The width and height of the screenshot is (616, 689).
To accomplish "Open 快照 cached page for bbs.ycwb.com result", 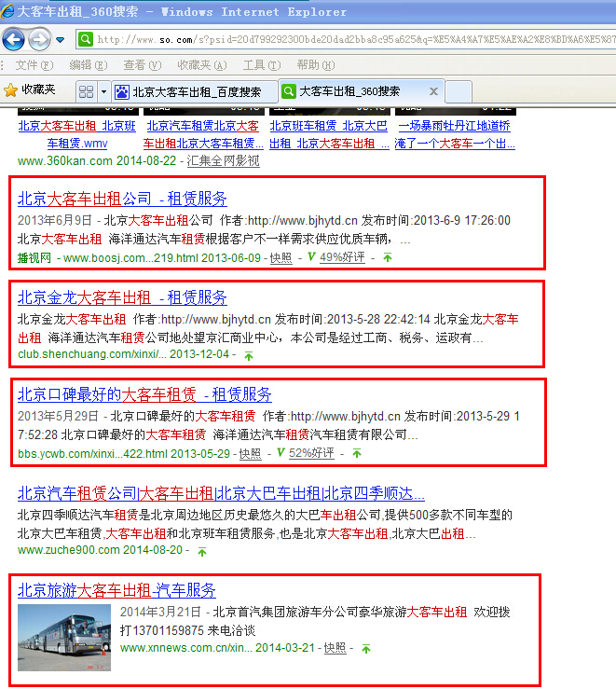I will (251, 453).
